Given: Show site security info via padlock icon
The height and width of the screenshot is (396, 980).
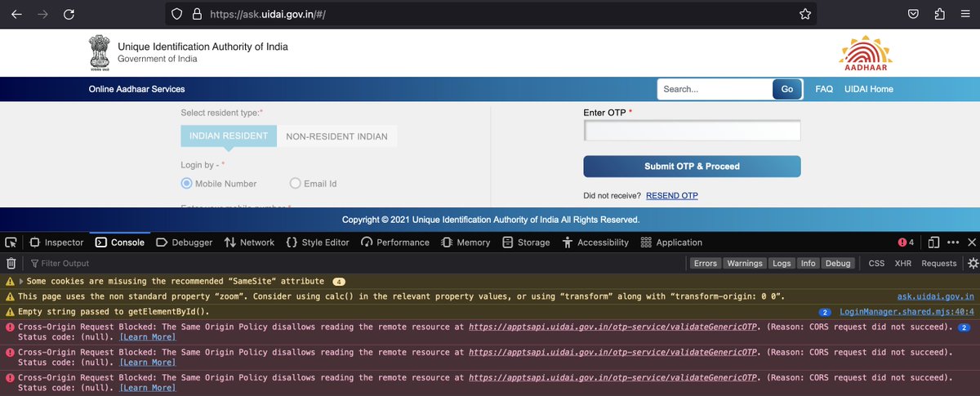Looking at the screenshot, I should click(x=196, y=14).
